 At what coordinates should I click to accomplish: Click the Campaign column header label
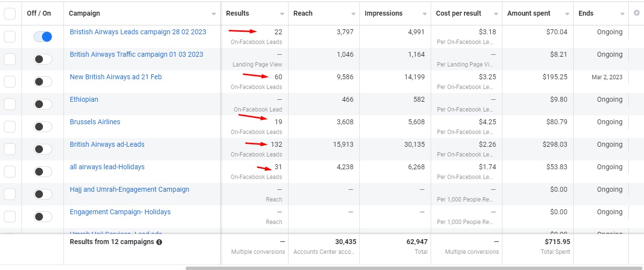[x=84, y=13]
